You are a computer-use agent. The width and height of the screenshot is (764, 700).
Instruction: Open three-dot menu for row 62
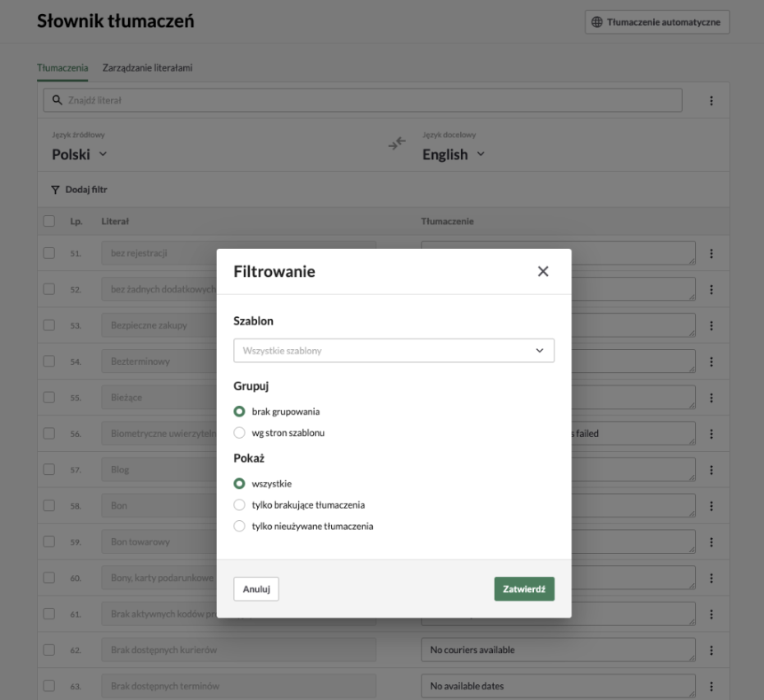click(711, 650)
